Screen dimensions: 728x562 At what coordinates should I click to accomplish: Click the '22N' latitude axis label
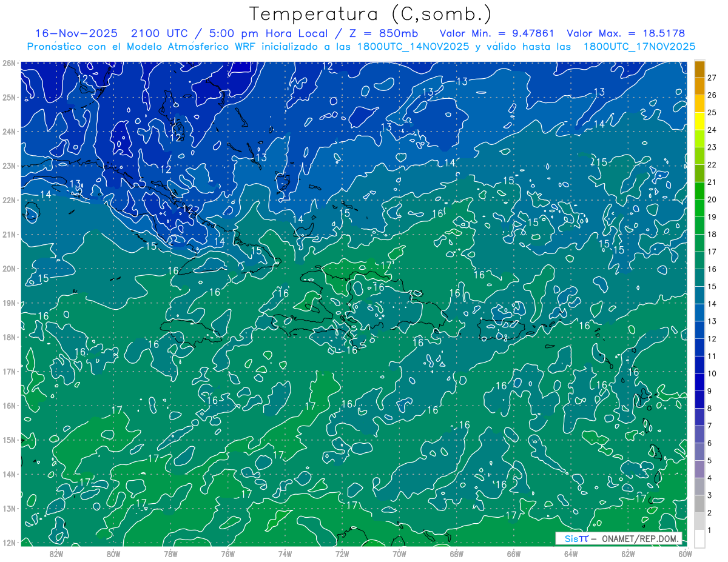coord(8,200)
